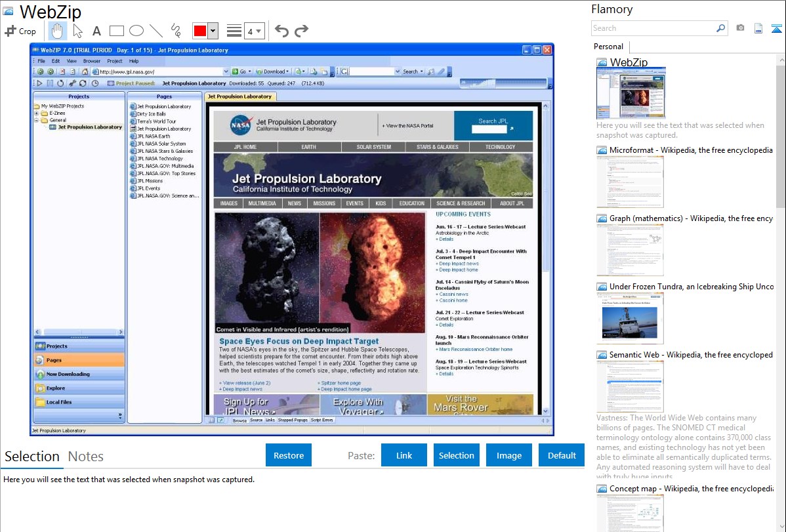The width and height of the screenshot is (786, 532).
Task: Select JPL NASA Solar System page entry
Action: click(x=161, y=144)
